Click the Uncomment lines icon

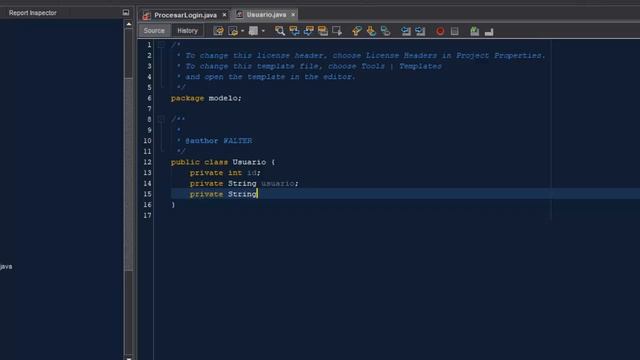(489, 31)
